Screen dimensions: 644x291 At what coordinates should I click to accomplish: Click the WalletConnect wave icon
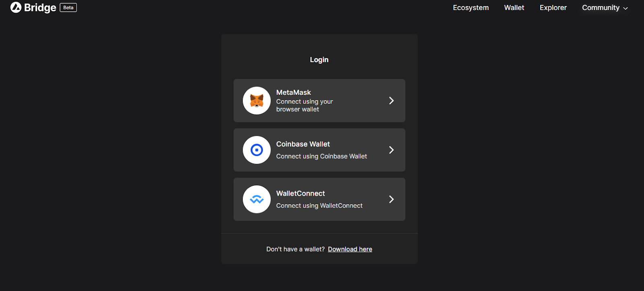[x=257, y=199]
